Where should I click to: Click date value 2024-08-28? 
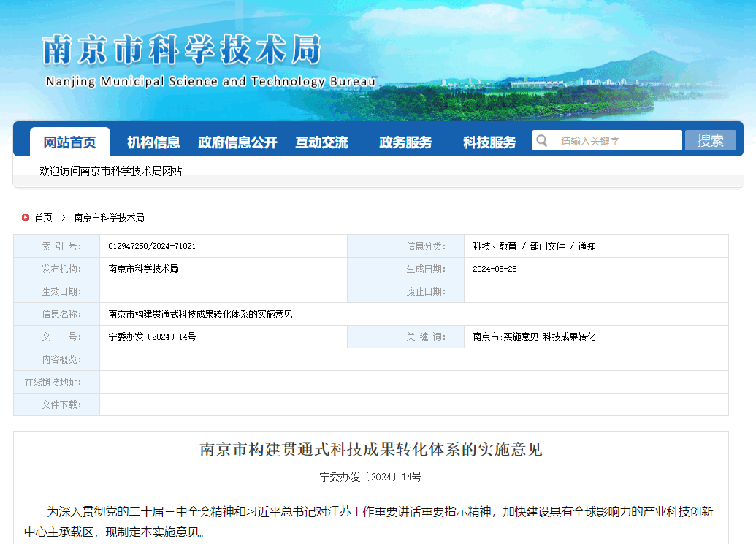pyautogui.click(x=495, y=269)
